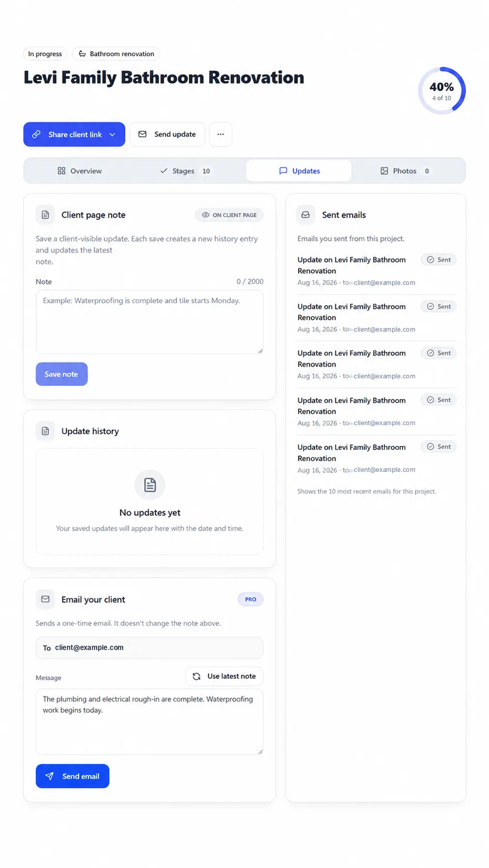Click the Stages checkmark icon
Screen dimensions: 489x868
click(x=164, y=171)
